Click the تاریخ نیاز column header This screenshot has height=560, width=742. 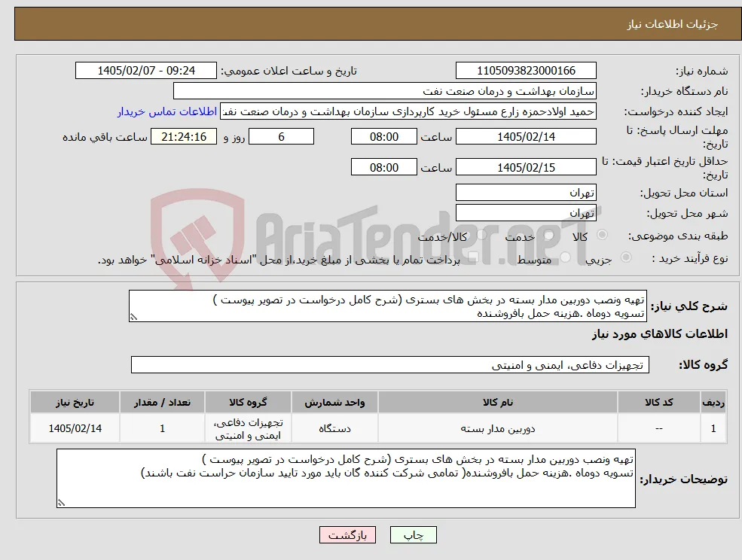(75, 403)
